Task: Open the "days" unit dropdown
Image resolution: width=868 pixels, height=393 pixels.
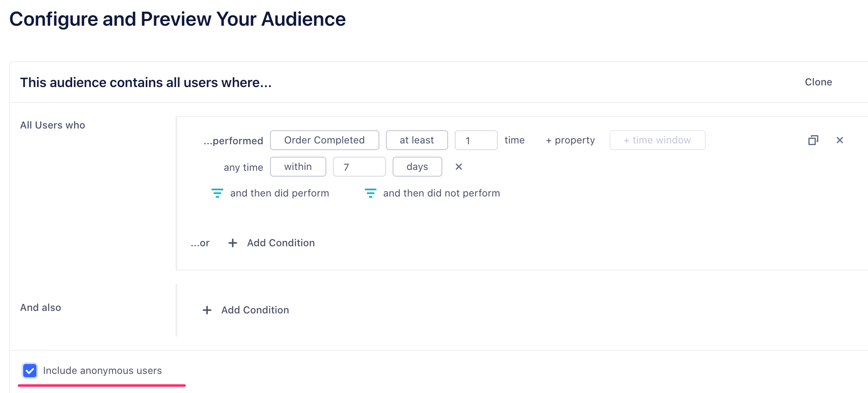Action: pyautogui.click(x=417, y=167)
